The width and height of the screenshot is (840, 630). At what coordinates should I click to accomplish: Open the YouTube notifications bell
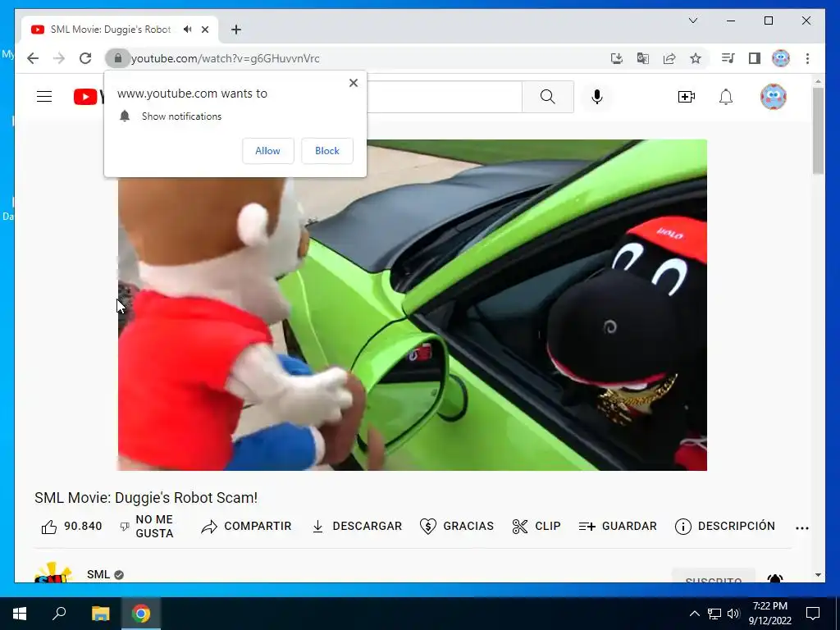coord(726,97)
